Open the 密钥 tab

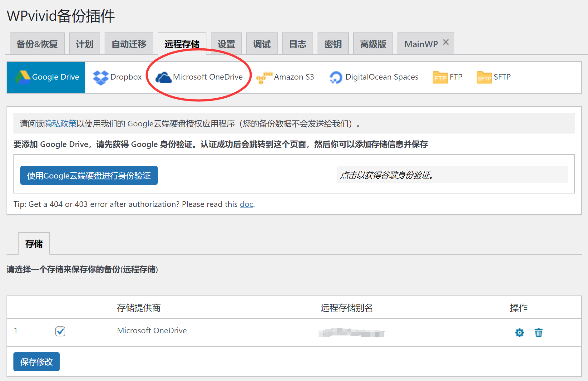(x=333, y=44)
